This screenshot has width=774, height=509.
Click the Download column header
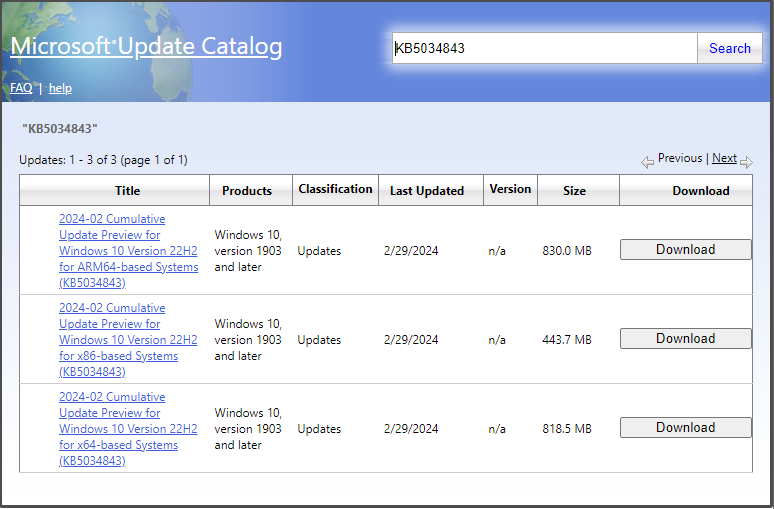click(x=686, y=190)
